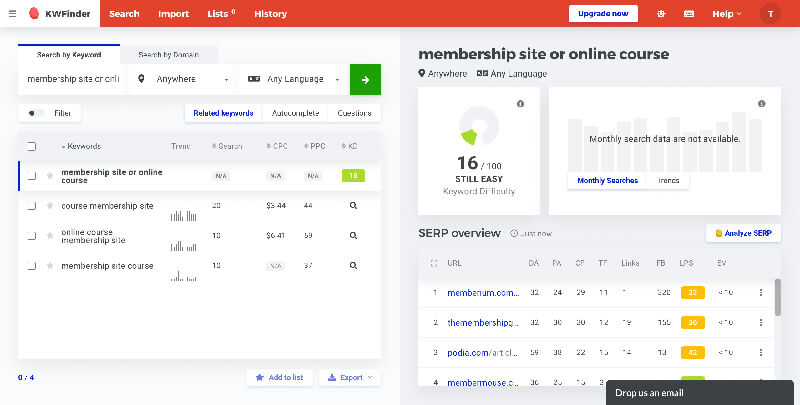Click the LPS badge 42 for podia.com
Image resolution: width=800 pixels, height=405 pixels.
692,352
